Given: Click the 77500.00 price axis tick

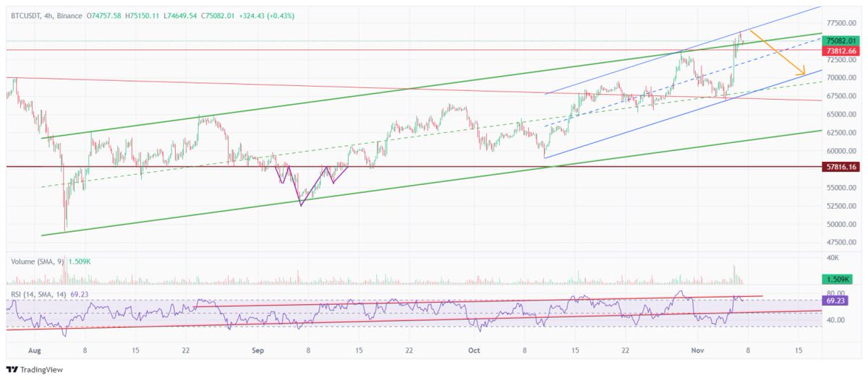Looking at the screenshot, I should 843,23.
